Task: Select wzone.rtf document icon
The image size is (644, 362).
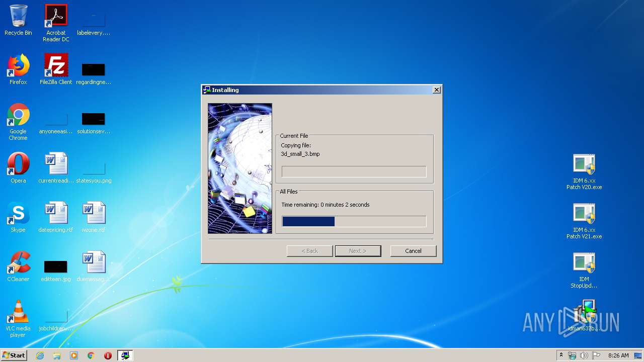Action: 94,217
